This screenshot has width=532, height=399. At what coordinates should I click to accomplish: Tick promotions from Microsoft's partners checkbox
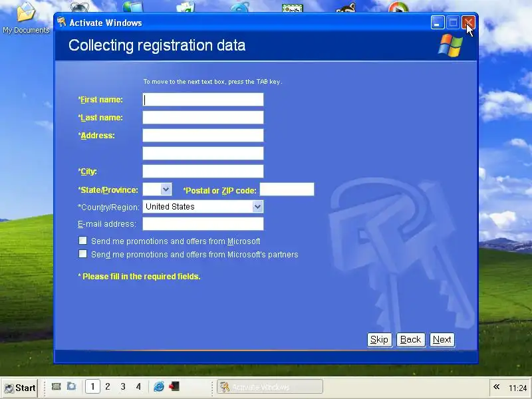[x=82, y=254]
